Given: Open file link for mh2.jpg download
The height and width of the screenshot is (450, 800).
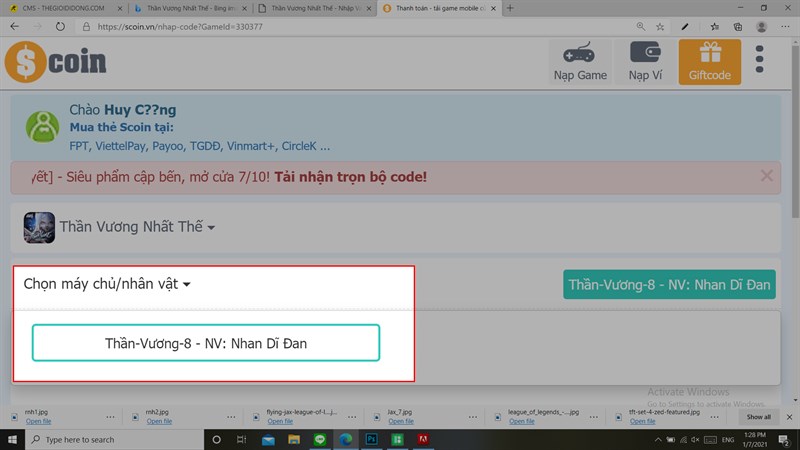Looking at the screenshot, I should coord(159,421).
